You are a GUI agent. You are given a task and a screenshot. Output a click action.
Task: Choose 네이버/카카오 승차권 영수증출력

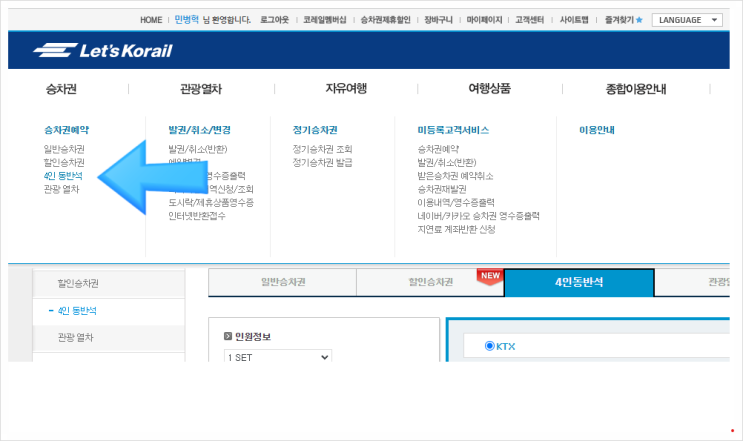(x=479, y=216)
